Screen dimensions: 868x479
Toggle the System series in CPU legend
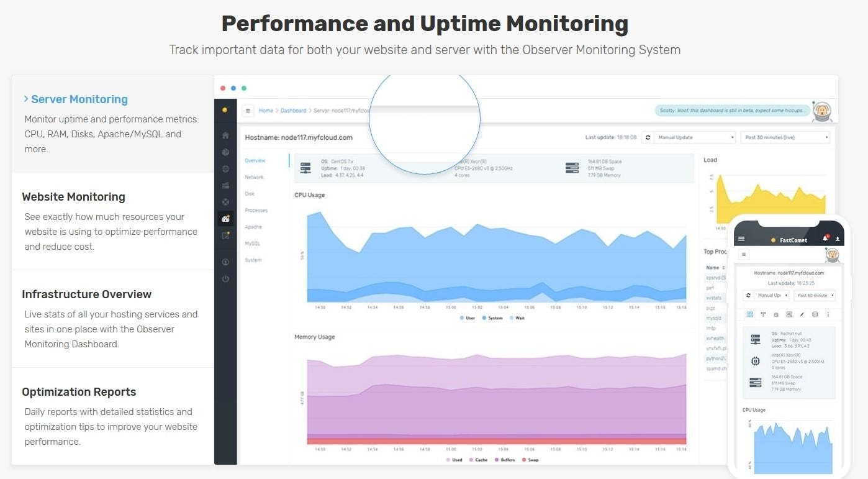[x=492, y=318]
